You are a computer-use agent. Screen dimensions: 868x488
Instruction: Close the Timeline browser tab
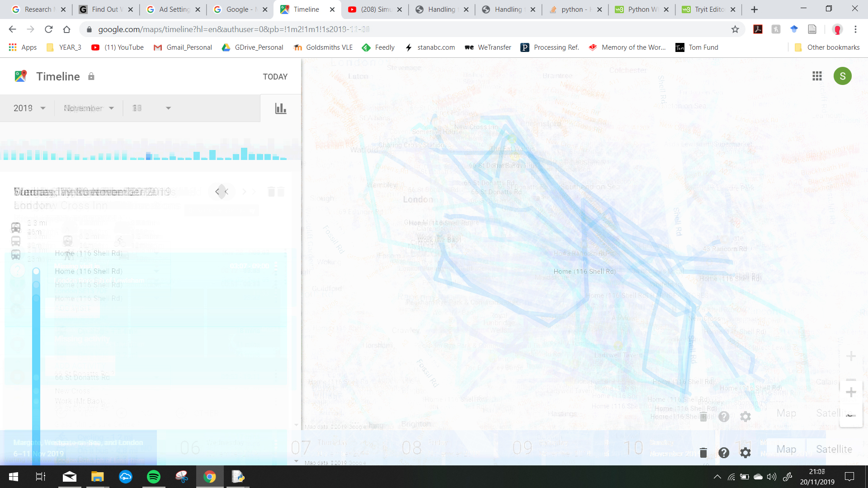click(x=332, y=9)
